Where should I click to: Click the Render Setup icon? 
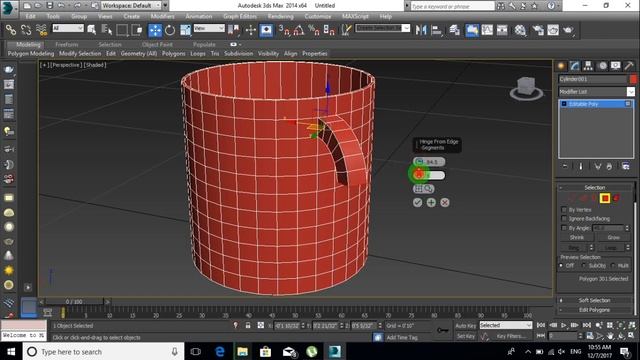click(x=538, y=30)
